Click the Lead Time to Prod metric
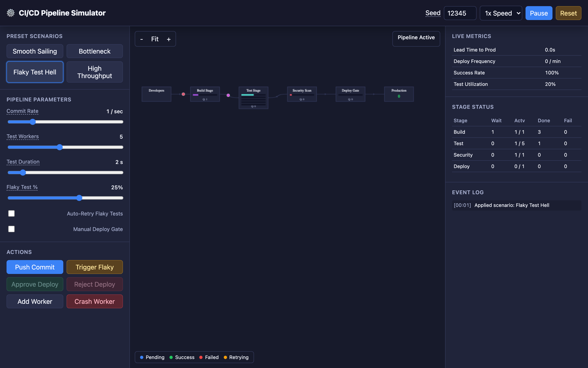588x368 pixels. (x=517, y=50)
